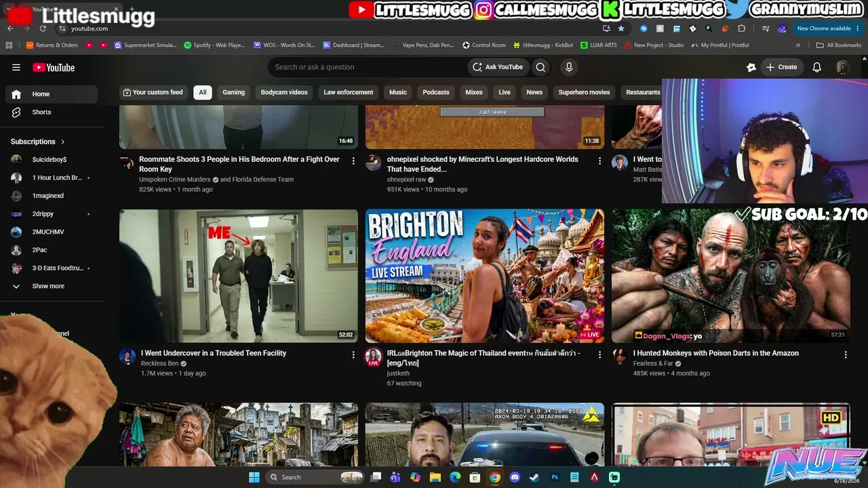Open the Create menu button
The height and width of the screenshot is (488, 868).
pyautogui.click(x=781, y=67)
